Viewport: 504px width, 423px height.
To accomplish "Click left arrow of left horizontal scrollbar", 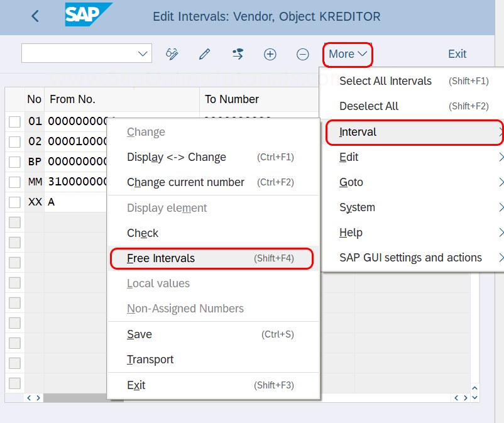I will tap(29, 398).
